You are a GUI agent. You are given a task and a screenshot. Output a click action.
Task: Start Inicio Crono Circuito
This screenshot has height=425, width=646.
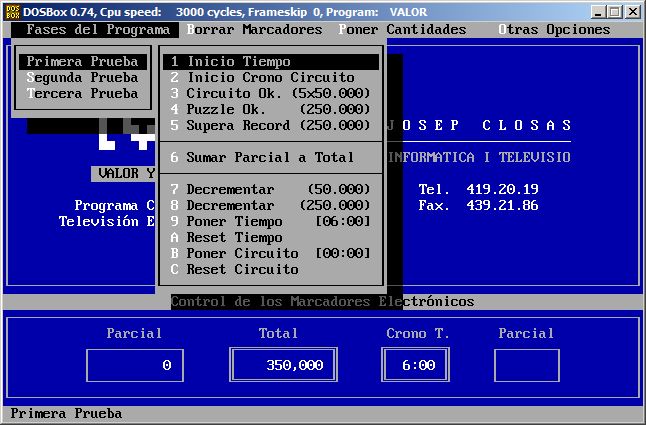[x=270, y=77]
